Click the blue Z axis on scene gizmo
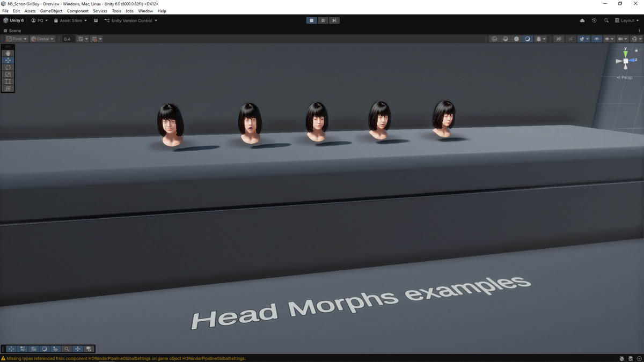The height and width of the screenshot is (362, 644). 633,61
